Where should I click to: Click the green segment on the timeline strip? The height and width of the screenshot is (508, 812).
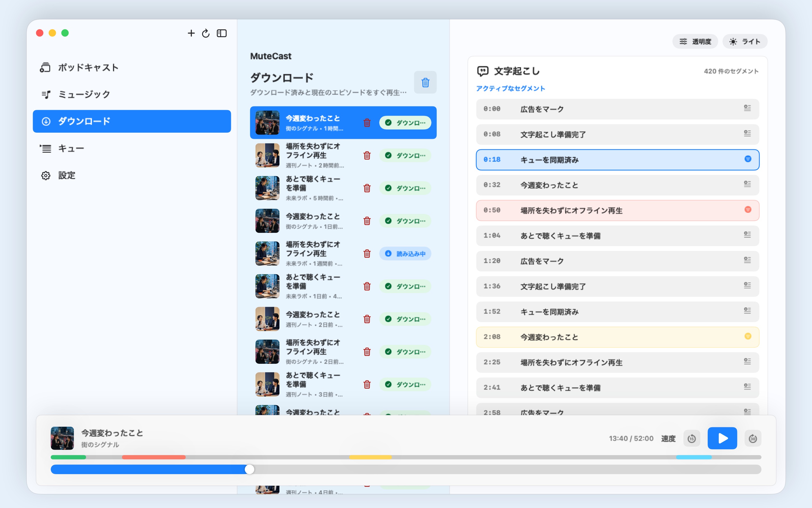[x=69, y=457]
